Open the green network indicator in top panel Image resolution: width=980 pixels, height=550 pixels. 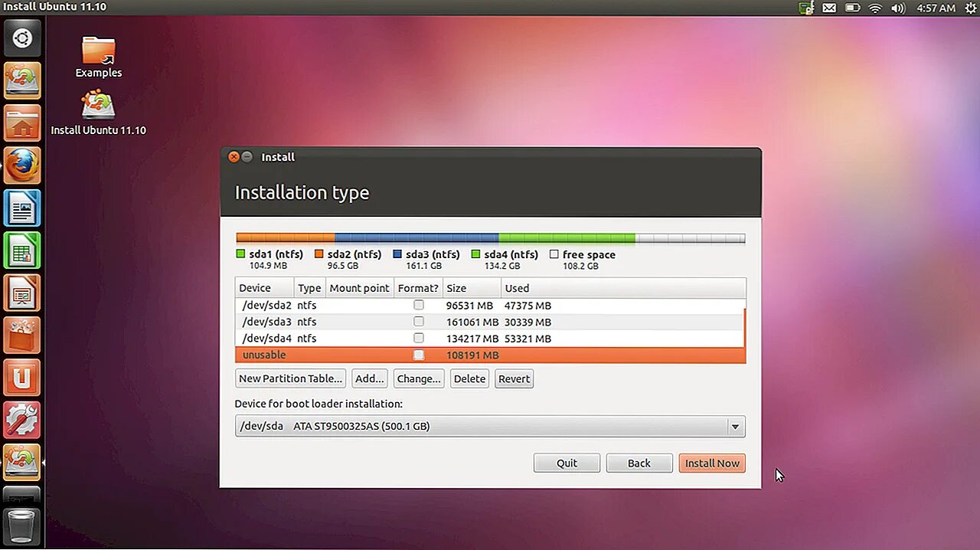[x=805, y=8]
